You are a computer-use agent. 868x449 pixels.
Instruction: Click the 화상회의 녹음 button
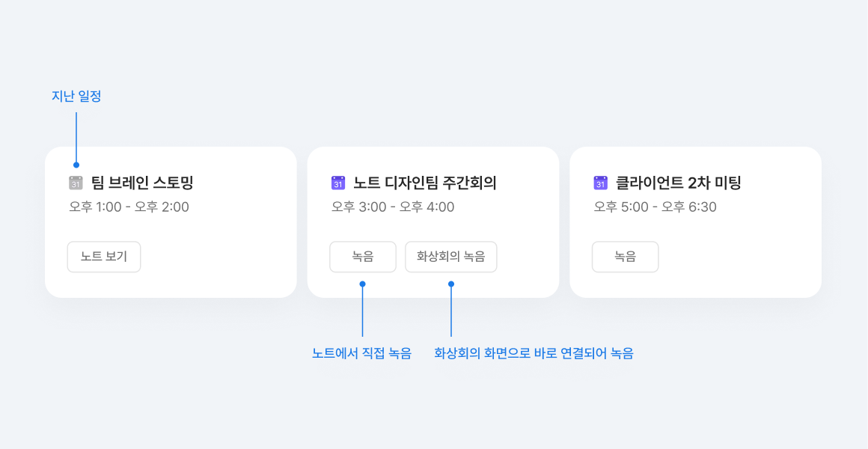coord(450,257)
